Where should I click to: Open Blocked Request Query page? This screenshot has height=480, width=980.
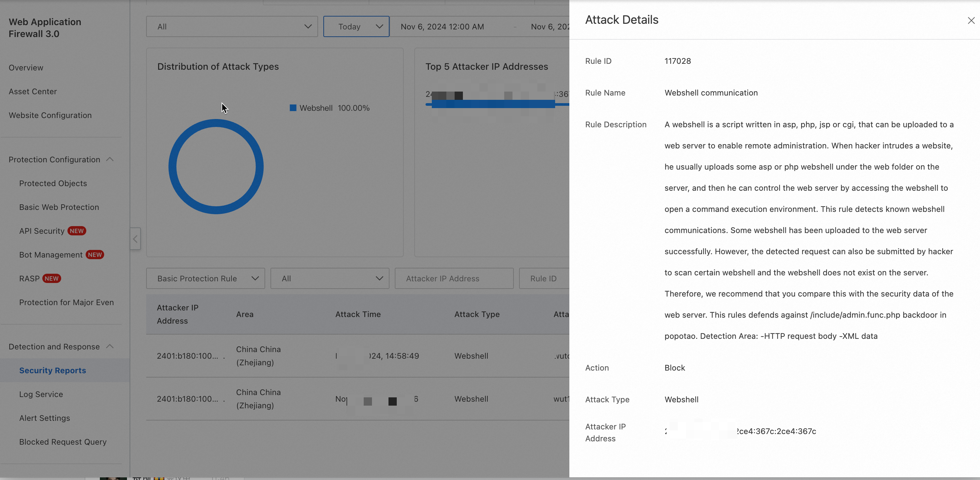coord(63,442)
